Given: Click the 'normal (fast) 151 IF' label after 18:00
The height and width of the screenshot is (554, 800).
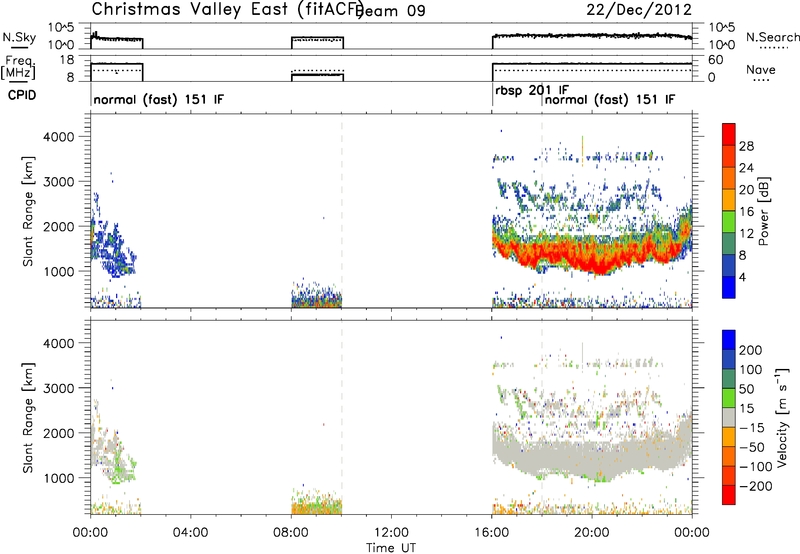Looking at the screenshot, I should tap(610, 99).
